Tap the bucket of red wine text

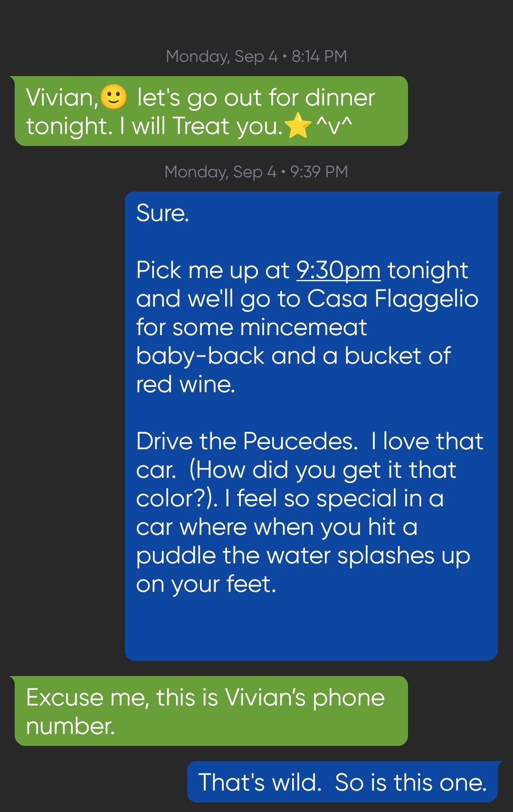pos(293,370)
